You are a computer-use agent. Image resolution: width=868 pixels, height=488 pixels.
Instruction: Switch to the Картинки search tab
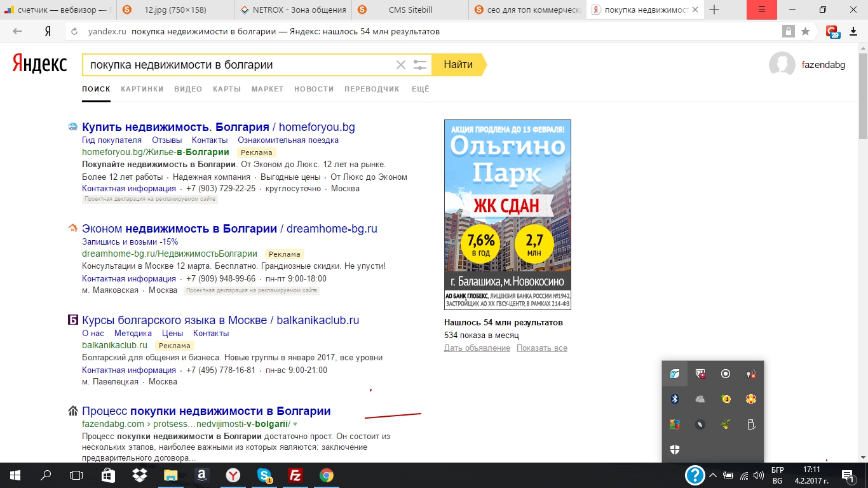point(142,89)
